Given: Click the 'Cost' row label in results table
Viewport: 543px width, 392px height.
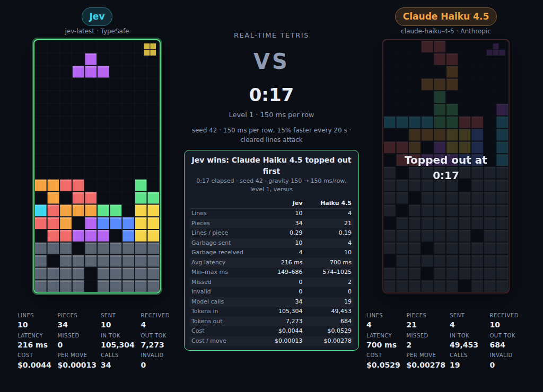Looking at the screenshot, I should (x=198, y=331).
